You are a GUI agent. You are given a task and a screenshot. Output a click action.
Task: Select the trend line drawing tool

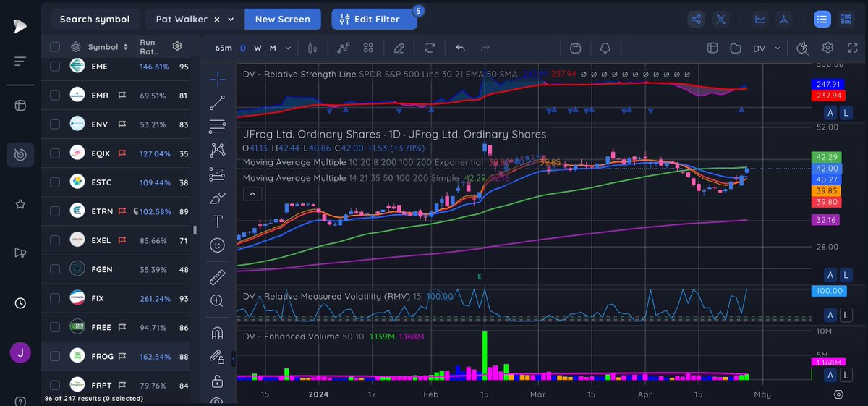pos(217,103)
